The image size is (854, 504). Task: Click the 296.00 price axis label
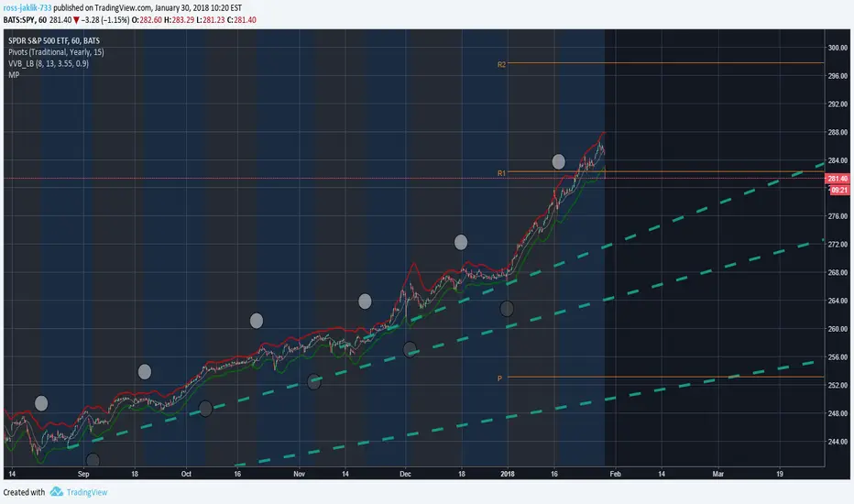(838, 76)
